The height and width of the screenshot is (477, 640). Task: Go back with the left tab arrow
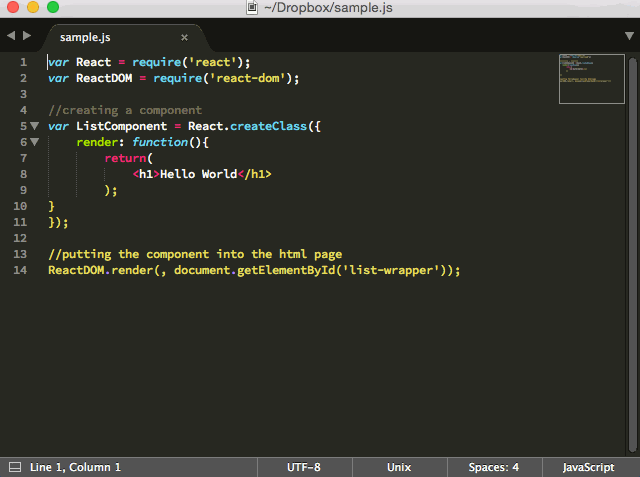(11, 36)
